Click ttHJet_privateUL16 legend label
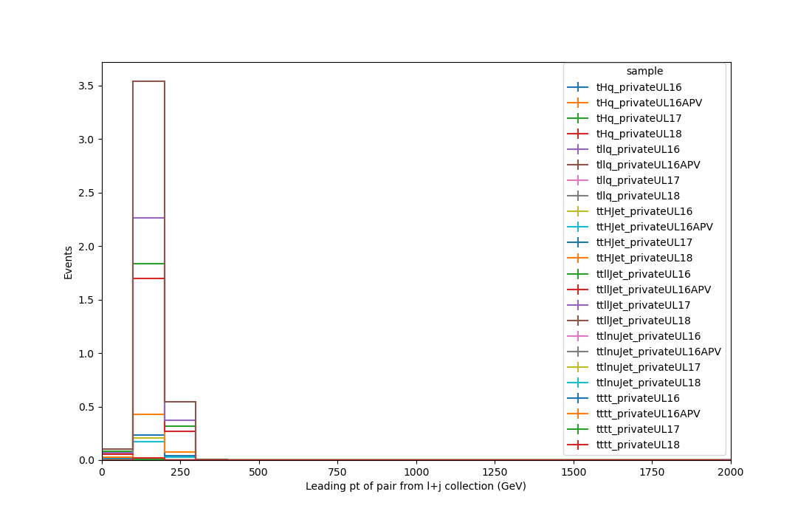Screen dimensions: 812x517 [644, 212]
